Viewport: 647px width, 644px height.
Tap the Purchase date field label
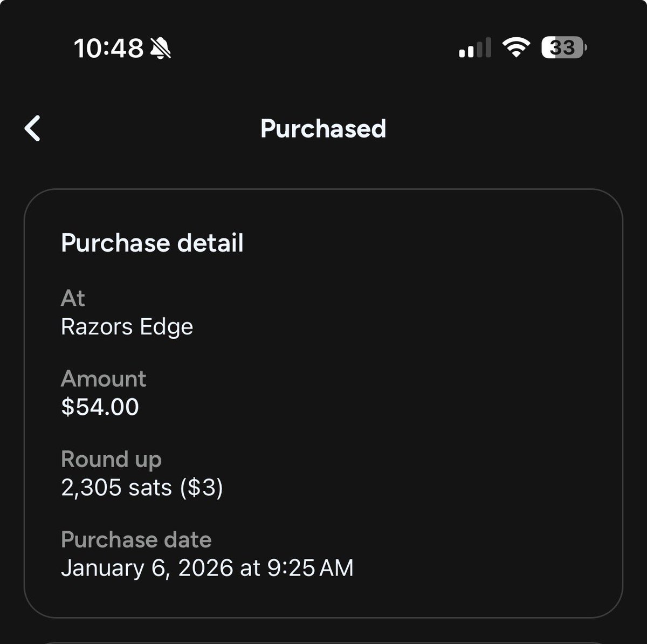[x=136, y=539]
